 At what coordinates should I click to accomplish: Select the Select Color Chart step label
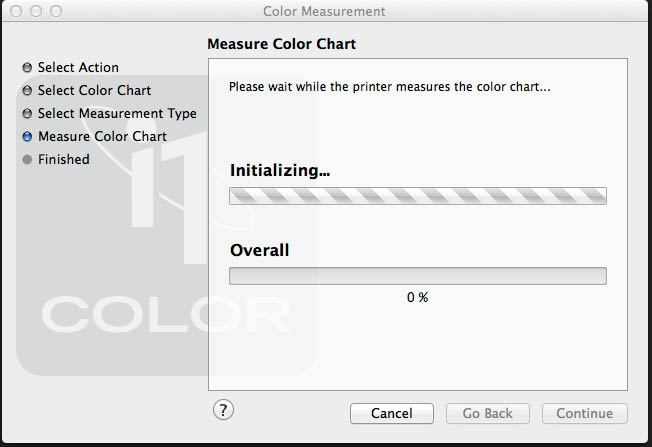94,91
